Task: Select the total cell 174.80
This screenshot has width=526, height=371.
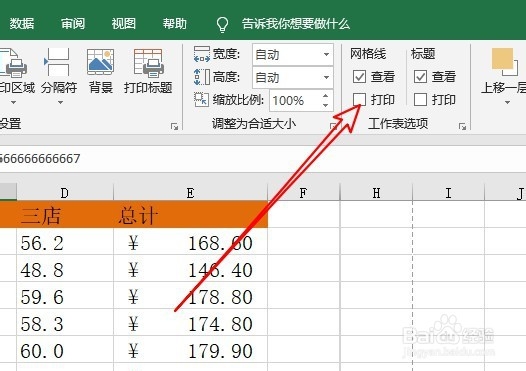Action: coord(191,323)
